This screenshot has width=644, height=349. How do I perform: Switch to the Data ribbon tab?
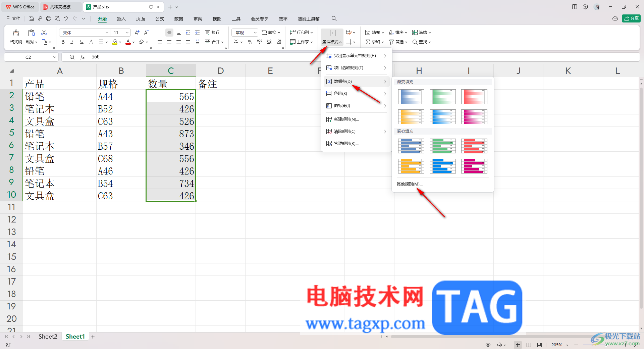(x=179, y=19)
